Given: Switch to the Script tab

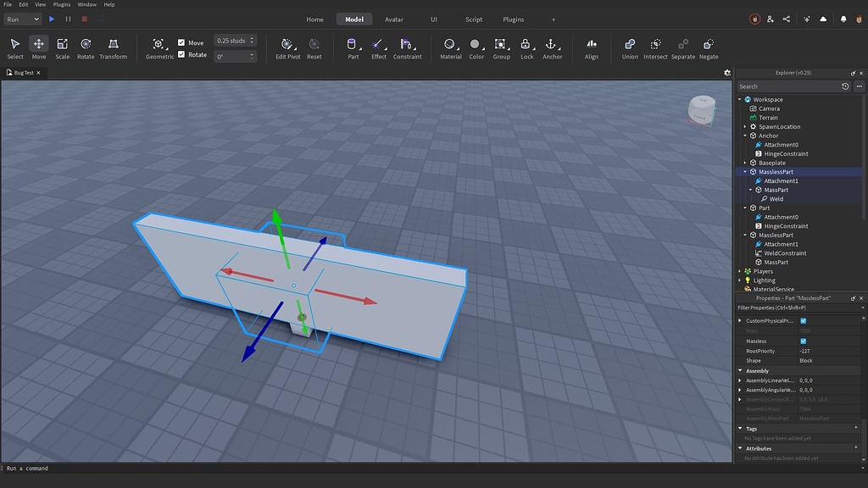Looking at the screenshot, I should click(474, 19).
